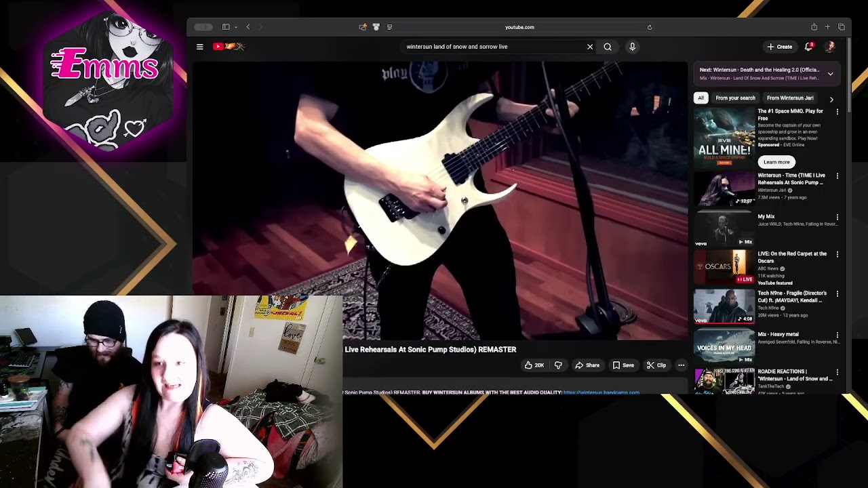
Task: Open the YouTube hamburger guide menu
Action: coord(199,47)
